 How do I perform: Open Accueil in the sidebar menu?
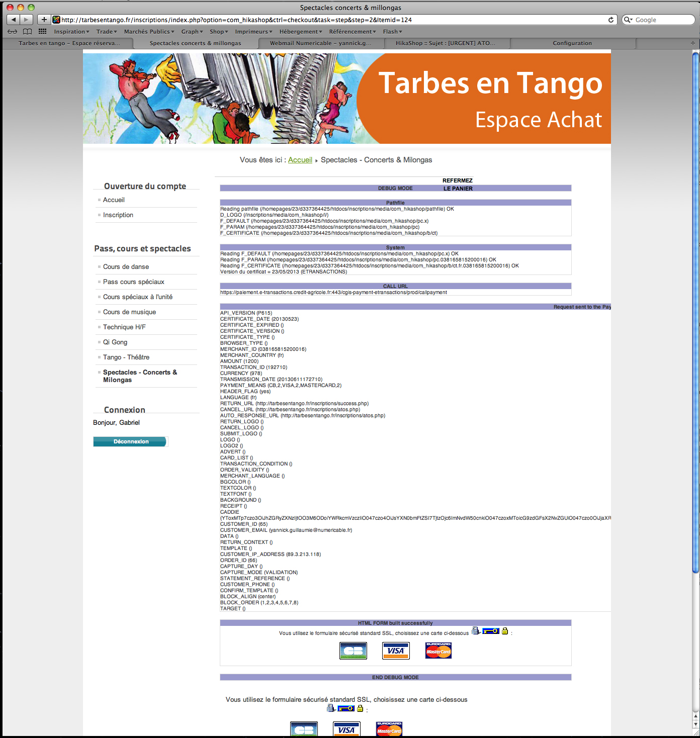point(114,200)
